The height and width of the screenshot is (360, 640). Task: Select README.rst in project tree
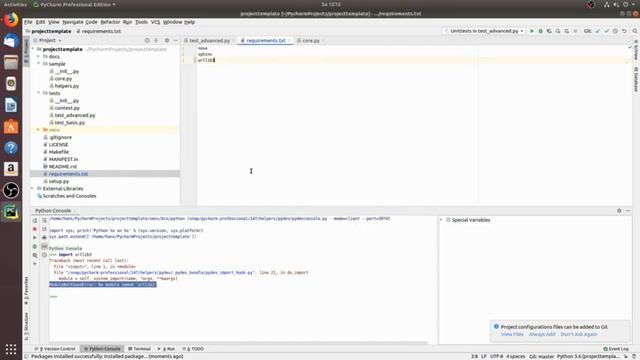pyautogui.click(x=62, y=167)
